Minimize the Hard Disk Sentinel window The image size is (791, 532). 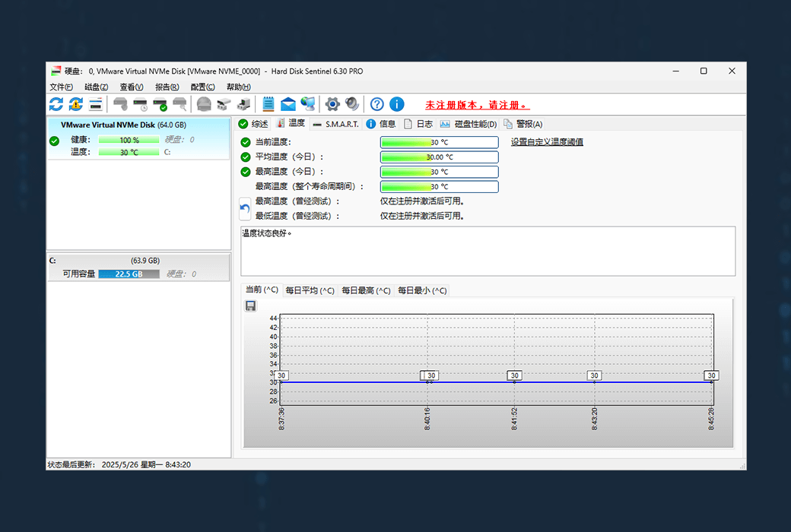(676, 71)
